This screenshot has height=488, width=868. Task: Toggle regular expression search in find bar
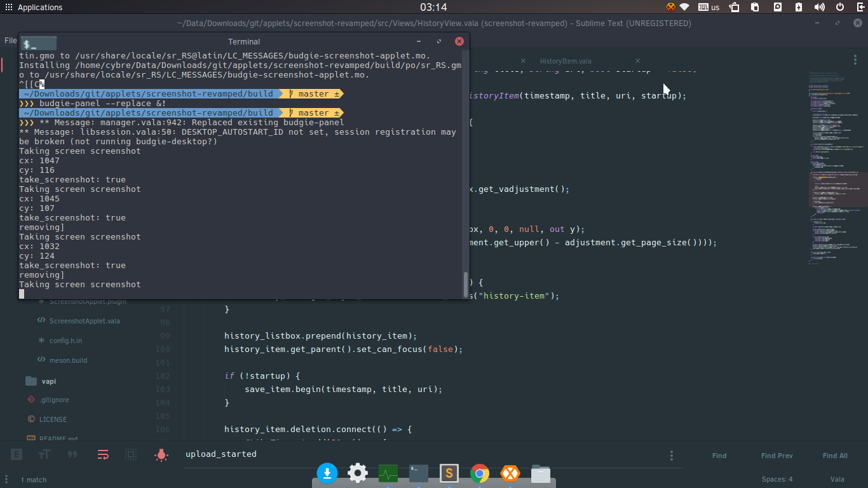[17, 455]
